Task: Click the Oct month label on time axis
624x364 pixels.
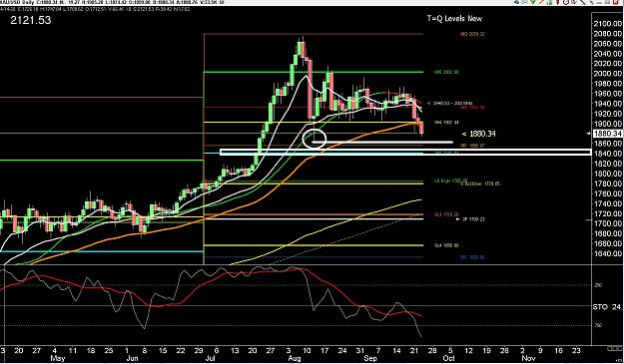Action: pyautogui.click(x=449, y=358)
